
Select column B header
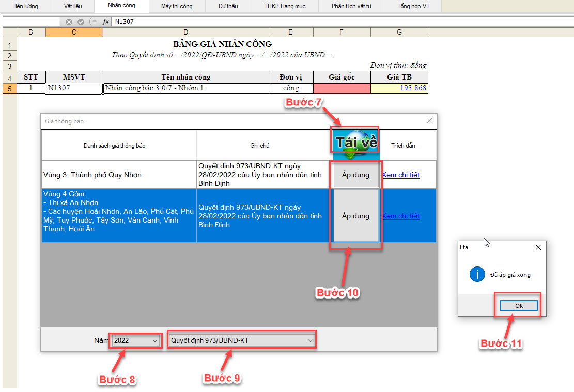(31, 32)
